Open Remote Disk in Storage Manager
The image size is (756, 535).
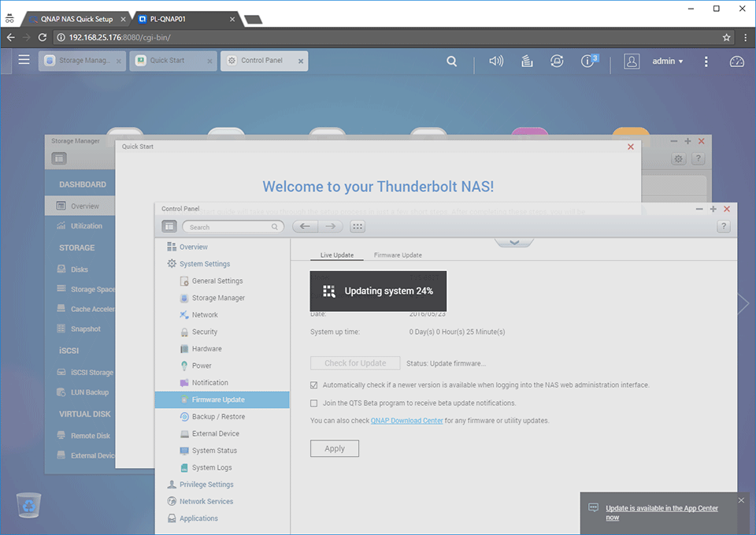tap(90, 436)
